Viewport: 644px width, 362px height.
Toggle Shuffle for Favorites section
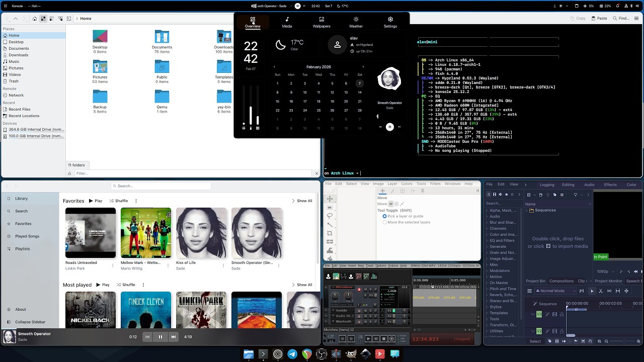119,201
